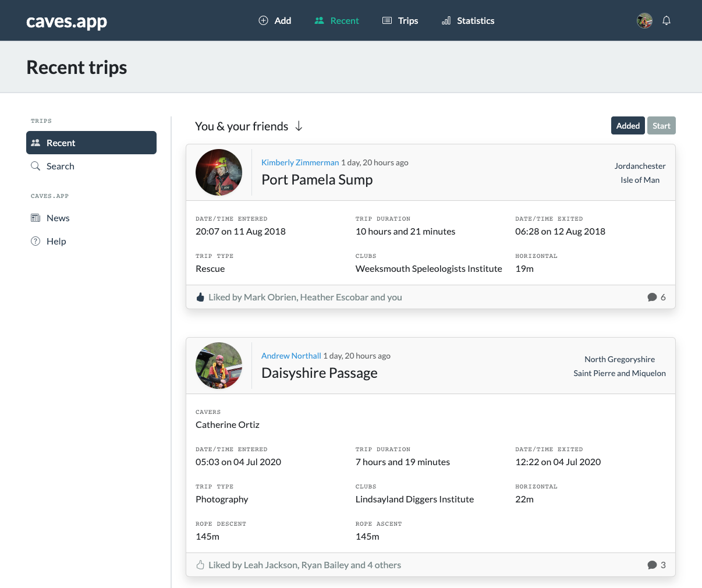Viewport: 702px width, 588px height.
Task: Open Statistics from the top navigation
Action: 468,20
